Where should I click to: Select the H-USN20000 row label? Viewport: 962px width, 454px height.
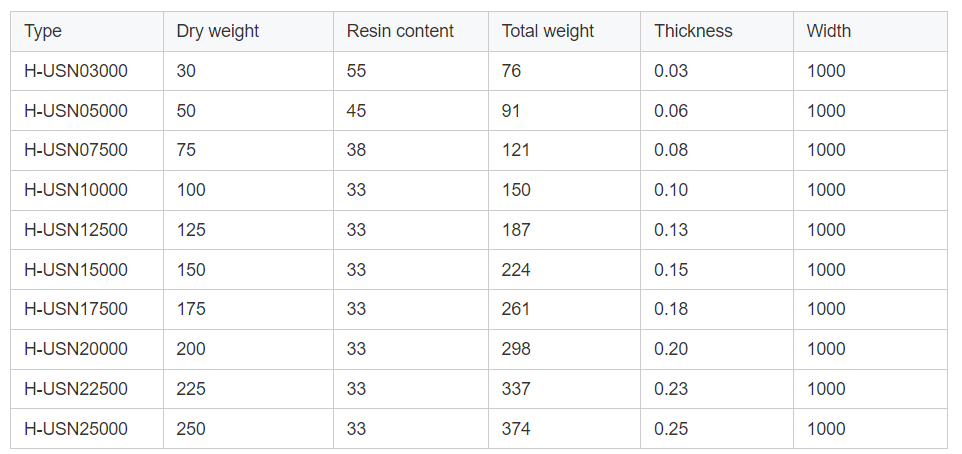click(x=76, y=349)
